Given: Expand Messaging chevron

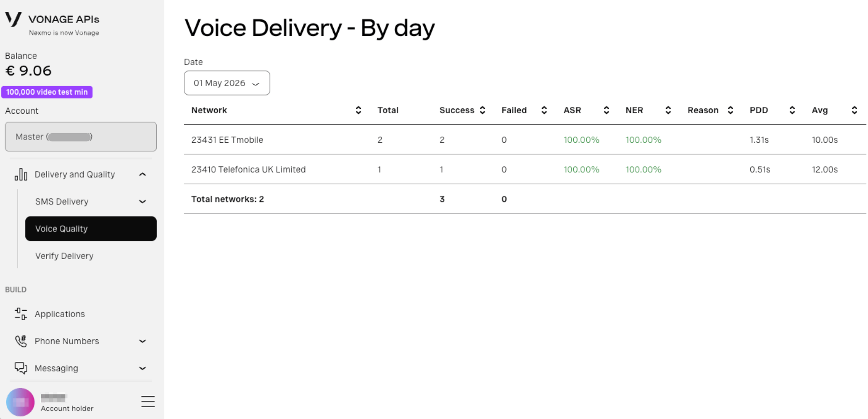Looking at the screenshot, I should (x=143, y=368).
